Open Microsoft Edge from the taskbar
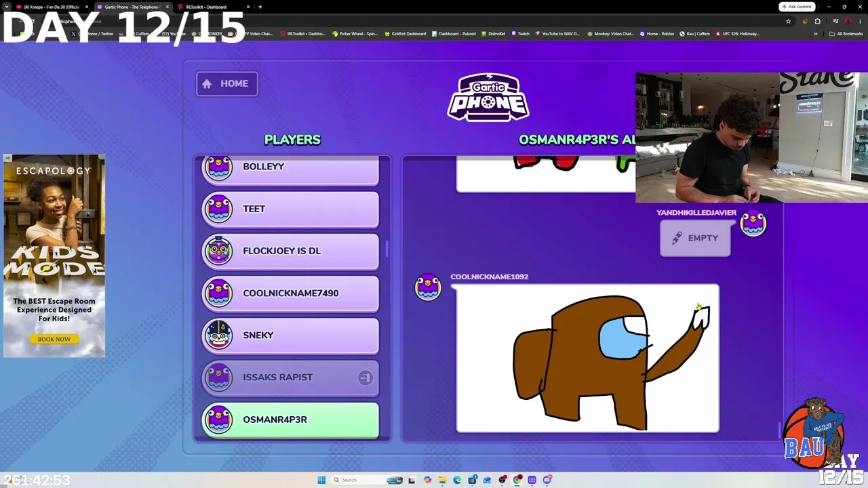This screenshot has height=488, width=868. click(x=457, y=480)
